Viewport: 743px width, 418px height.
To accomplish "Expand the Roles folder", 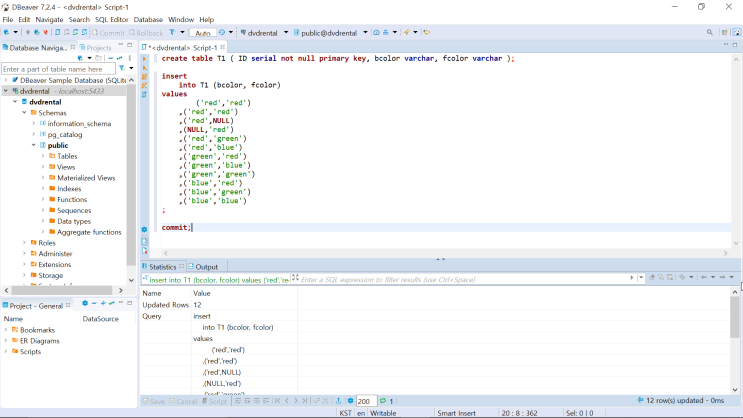I will click(x=24, y=243).
